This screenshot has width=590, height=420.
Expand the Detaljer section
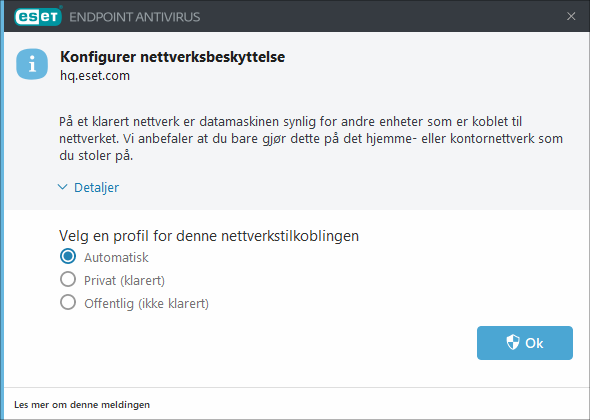pyautogui.click(x=88, y=187)
